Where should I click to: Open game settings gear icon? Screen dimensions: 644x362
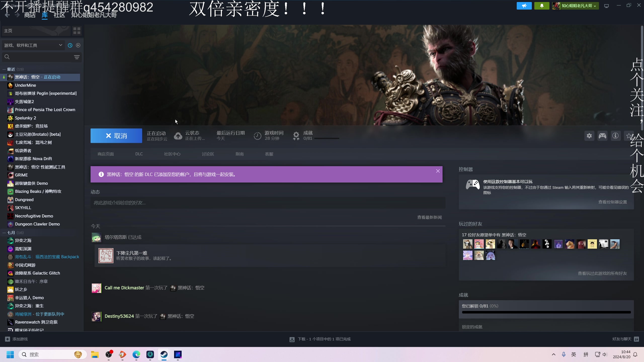(x=589, y=136)
